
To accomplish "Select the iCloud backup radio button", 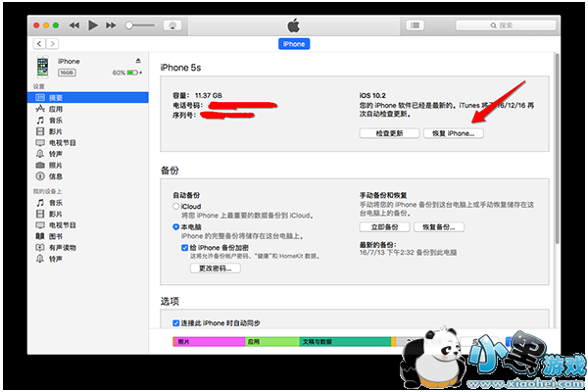I will pyautogui.click(x=175, y=206).
